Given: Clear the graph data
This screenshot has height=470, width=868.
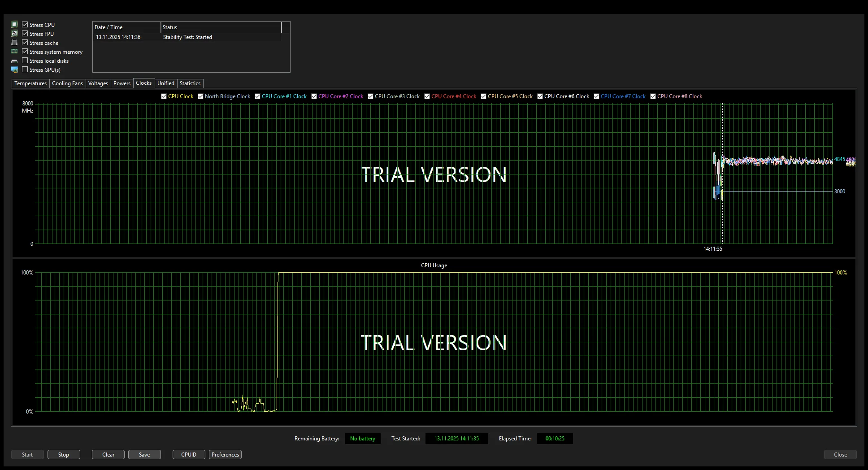Looking at the screenshot, I should click(x=108, y=455).
